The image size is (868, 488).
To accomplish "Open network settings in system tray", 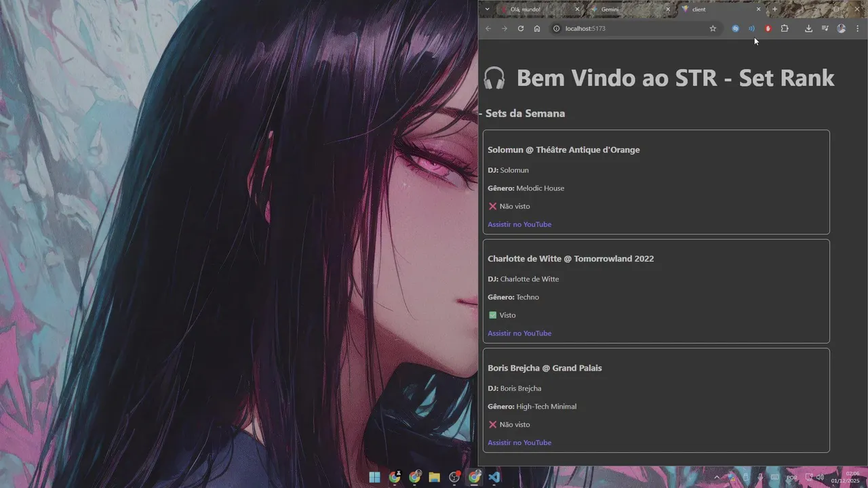I will click(x=809, y=477).
